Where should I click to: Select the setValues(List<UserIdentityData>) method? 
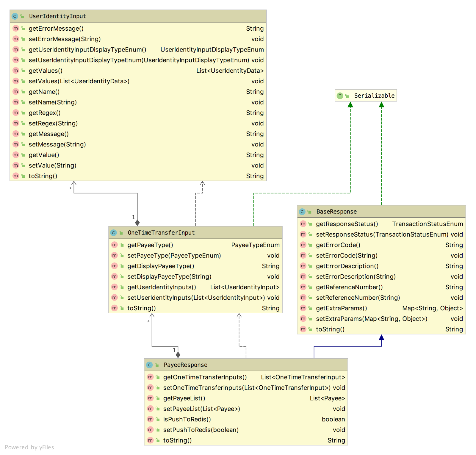[x=138, y=81]
